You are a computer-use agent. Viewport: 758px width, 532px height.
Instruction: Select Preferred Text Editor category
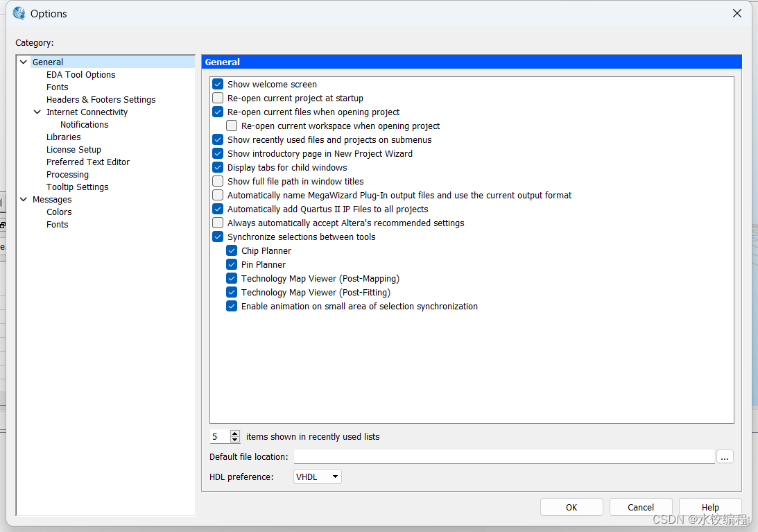(x=88, y=162)
